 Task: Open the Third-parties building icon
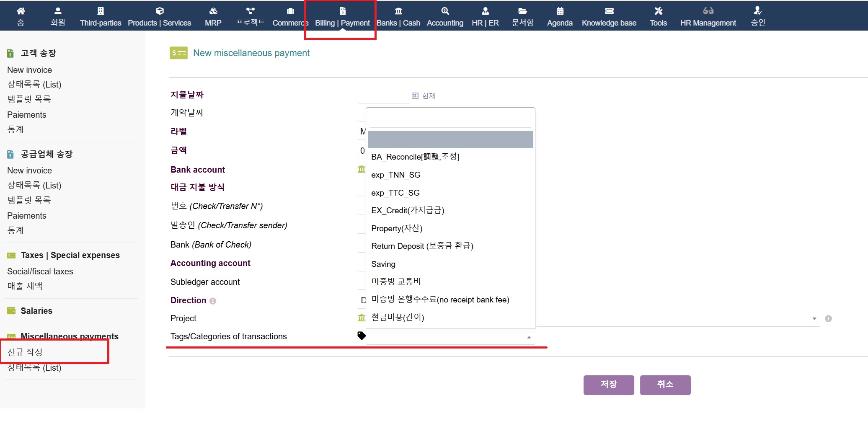101,11
